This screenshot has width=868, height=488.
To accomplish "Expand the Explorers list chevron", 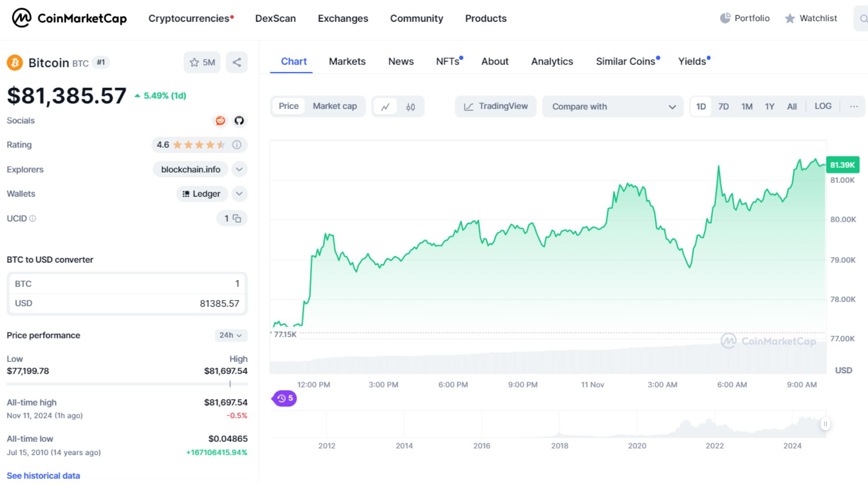I will (x=239, y=169).
